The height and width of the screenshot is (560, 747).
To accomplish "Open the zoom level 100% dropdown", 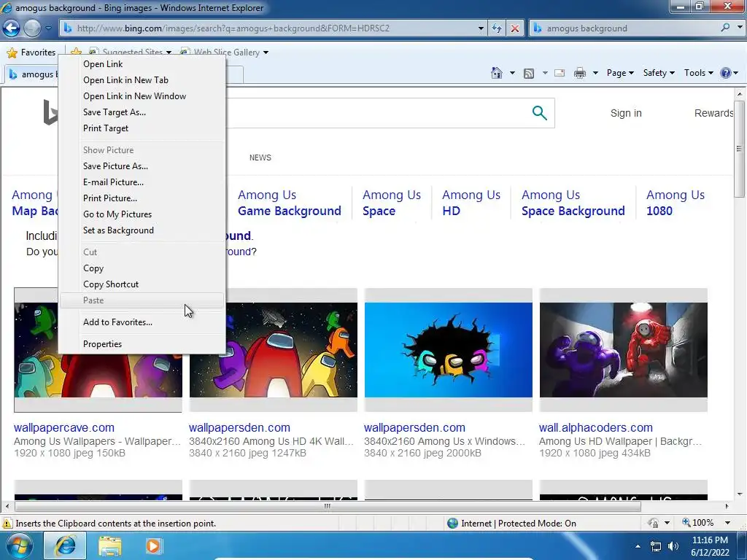I will [x=727, y=523].
